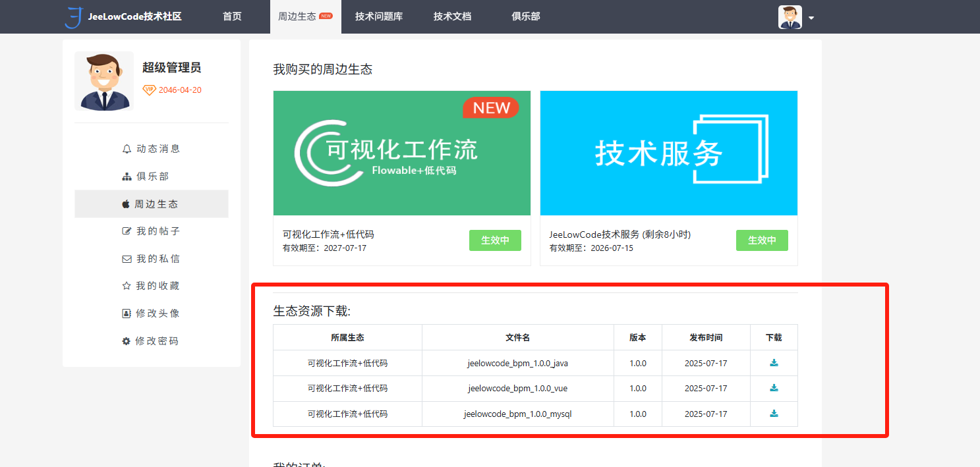The image size is (980, 467).
Task: Click the 超级管理员 user name
Action: point(171,67)
